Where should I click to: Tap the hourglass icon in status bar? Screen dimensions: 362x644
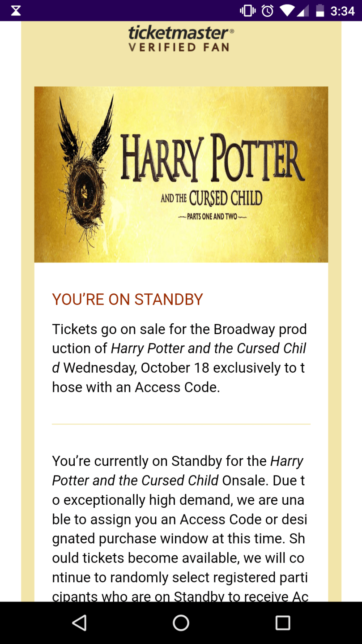[x=16, y=10]
